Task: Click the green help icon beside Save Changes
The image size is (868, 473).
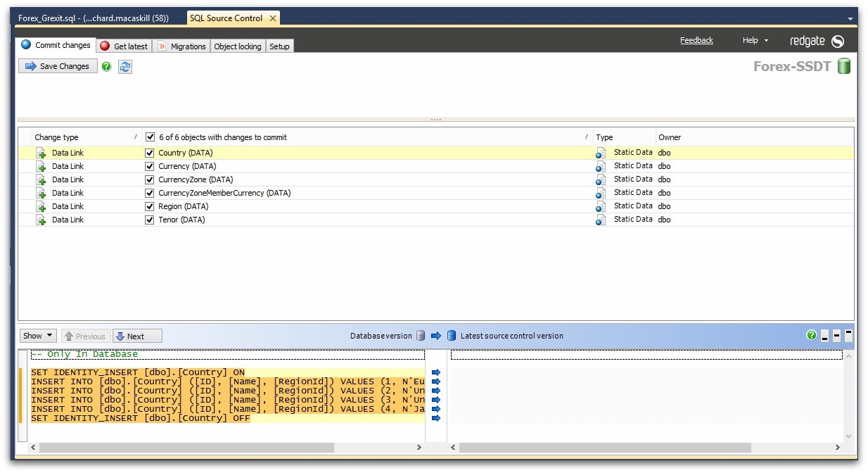Action: pos(106,66)
